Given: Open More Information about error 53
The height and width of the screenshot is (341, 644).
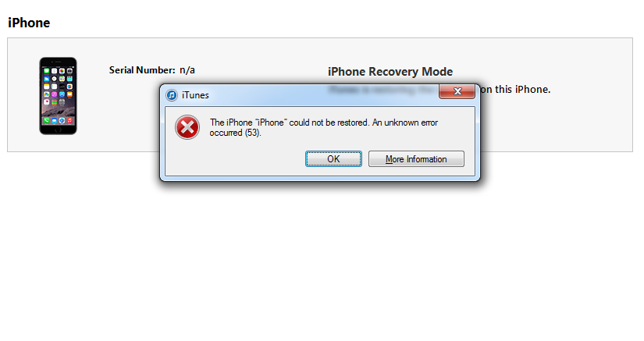Looking at the screenshot, I should pos(417,159).
